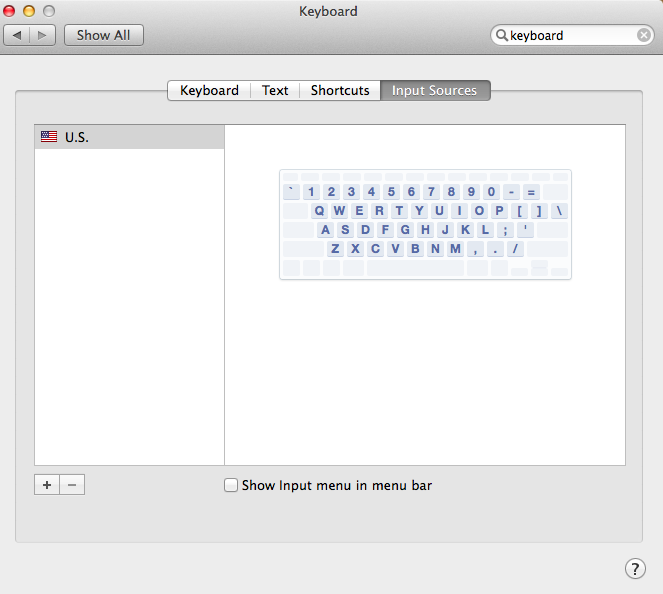Remove selected input source with minus button
Viewport: 663px width, 594px height.
point(72,485)
